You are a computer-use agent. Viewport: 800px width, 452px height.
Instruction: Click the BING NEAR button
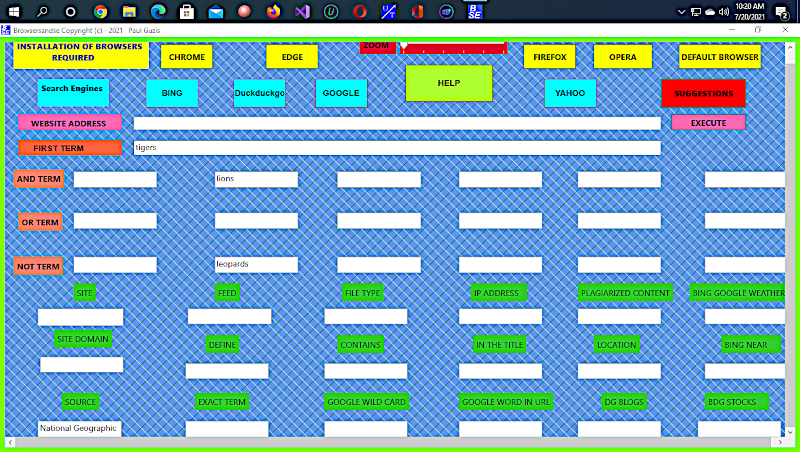(x=751, y=345)
